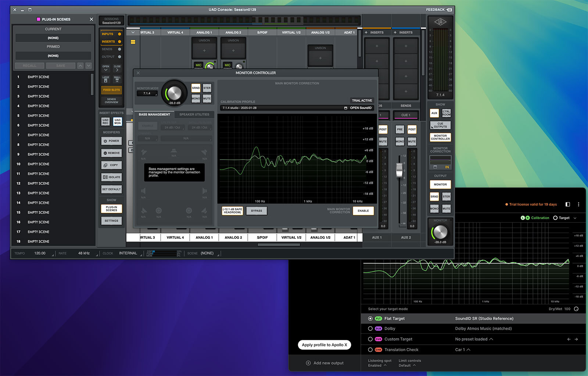The height and width of the screenshot is (376, 588).
Task: Expand the SoundID Target chevron
Action: click(575, 218)
